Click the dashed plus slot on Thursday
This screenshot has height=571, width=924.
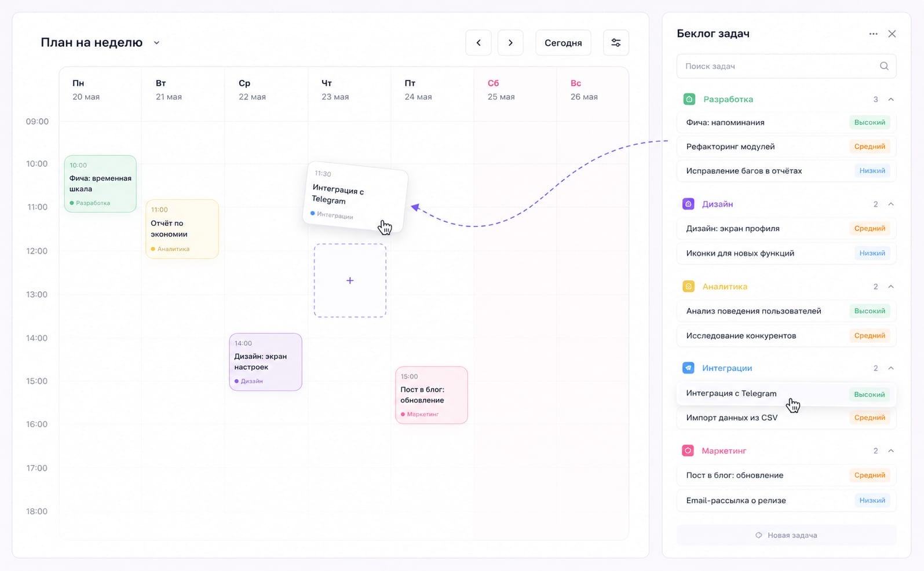[x=350, y=280]
